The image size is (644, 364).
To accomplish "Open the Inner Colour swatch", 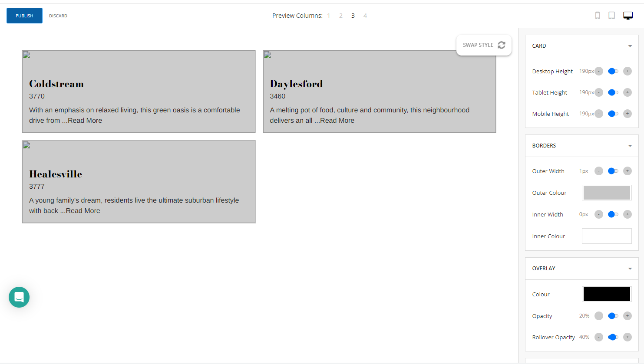I will 607,236.
